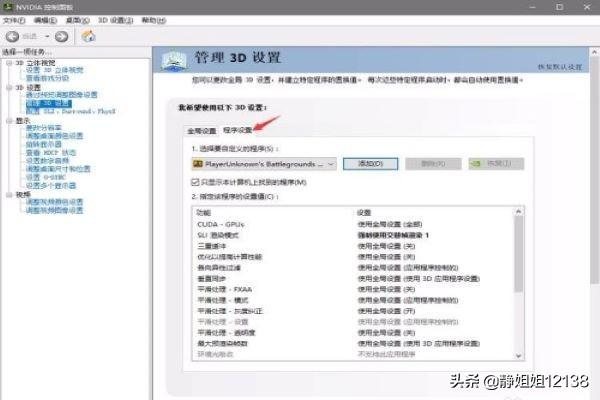Collapse the 显示 tree group
Viewport: 600px width, 400px height.
9,121
